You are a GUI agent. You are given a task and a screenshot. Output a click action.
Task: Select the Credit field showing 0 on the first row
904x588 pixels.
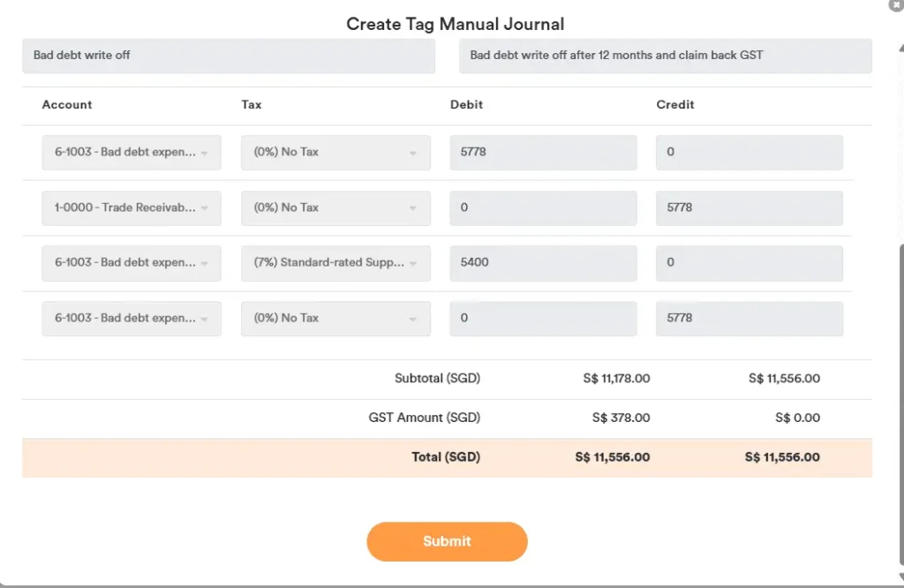[x=749, y=152]
